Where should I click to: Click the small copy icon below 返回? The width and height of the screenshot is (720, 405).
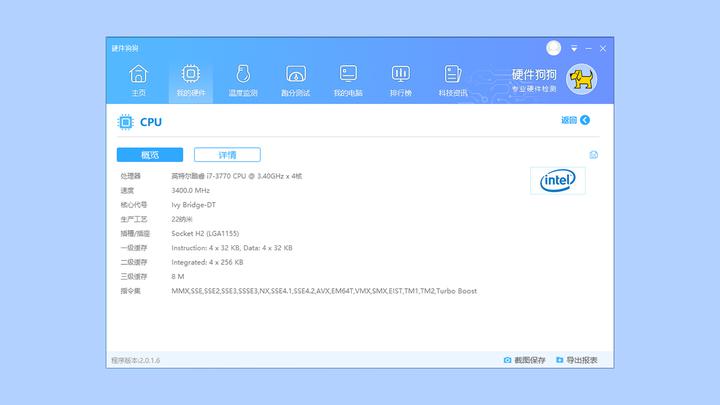[x=593, y=155]
